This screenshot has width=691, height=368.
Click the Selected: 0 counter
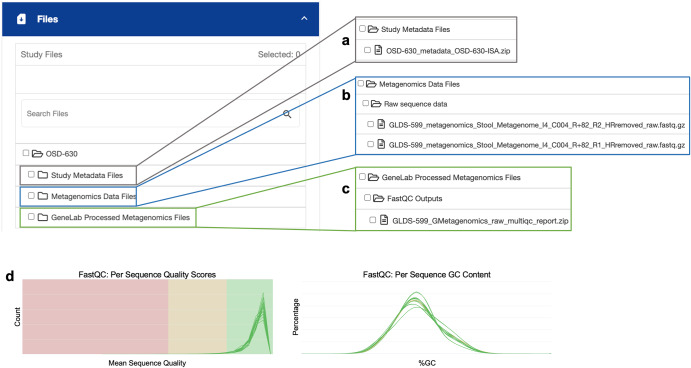coord(279,55)
